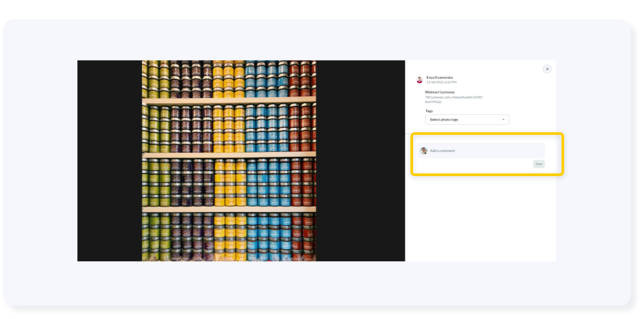Screen dimensions: 644x319
Task: Click the black area left of the photo
Action: (109, 161)
